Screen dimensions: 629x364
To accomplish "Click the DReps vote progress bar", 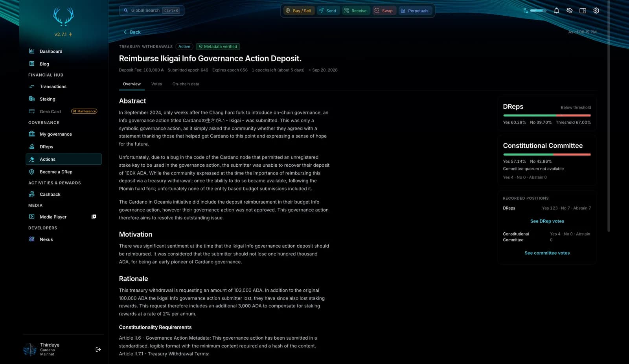I will (547, 115).
